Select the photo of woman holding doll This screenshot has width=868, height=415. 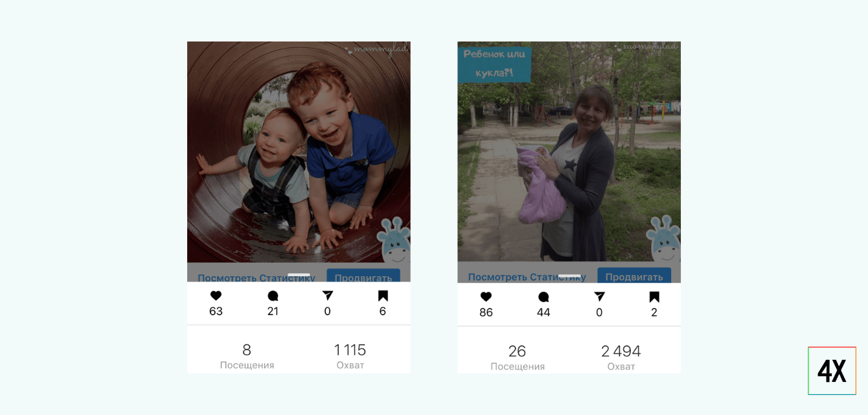[x=569, y=152]
